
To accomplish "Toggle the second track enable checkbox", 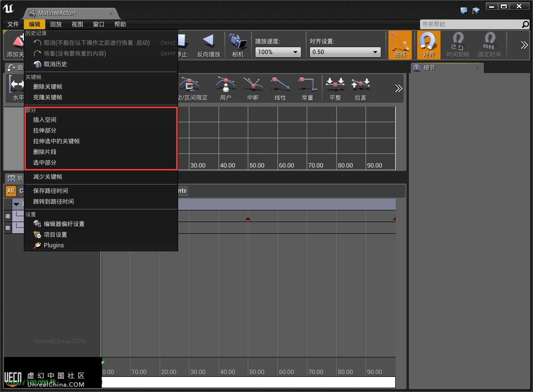I will [x=8, y=228].
